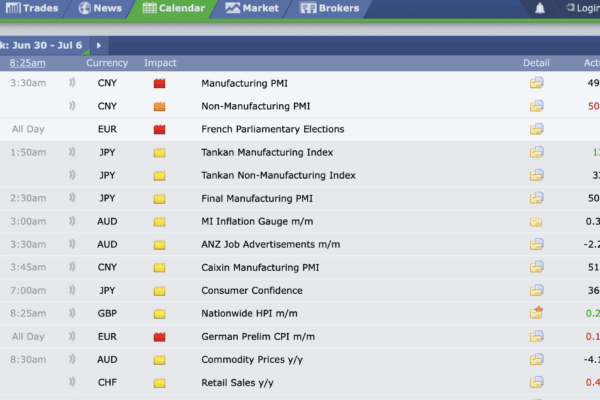The width and height of the screenshot is (600, 400).
Task: Open the Impact column filter
Action: [x=160, y=63]
